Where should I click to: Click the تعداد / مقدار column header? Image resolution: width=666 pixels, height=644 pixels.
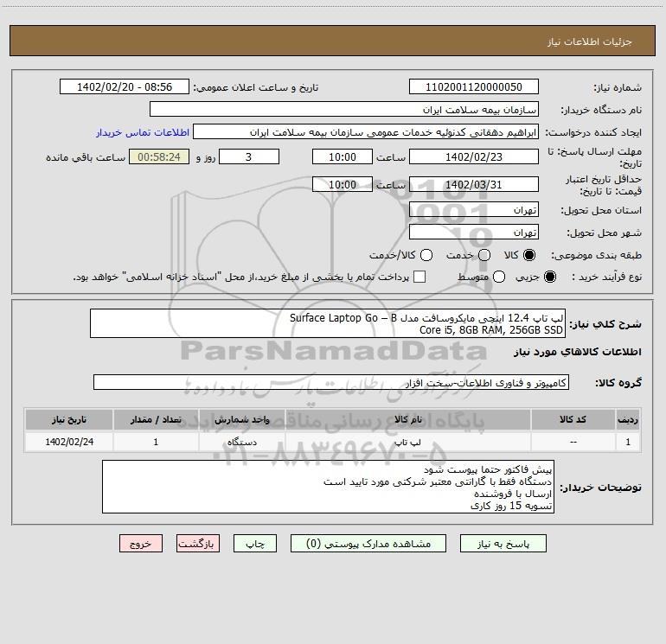point(156,419)
